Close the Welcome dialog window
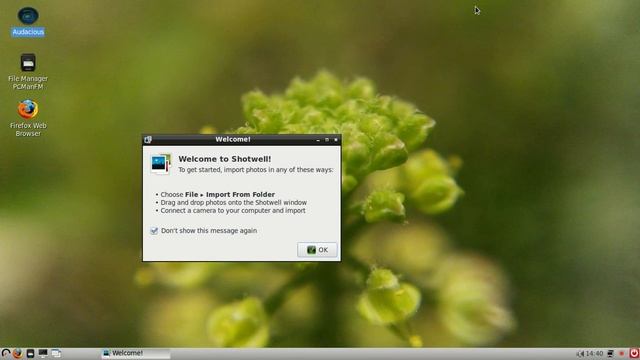The height and width of the screenshot is (360, 640). coord(336,140)
